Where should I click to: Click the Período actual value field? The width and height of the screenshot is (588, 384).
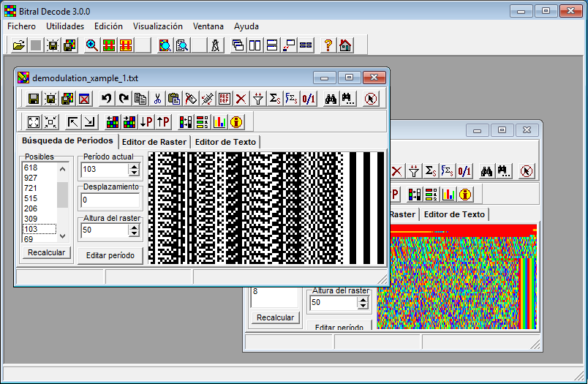point(105,170)
